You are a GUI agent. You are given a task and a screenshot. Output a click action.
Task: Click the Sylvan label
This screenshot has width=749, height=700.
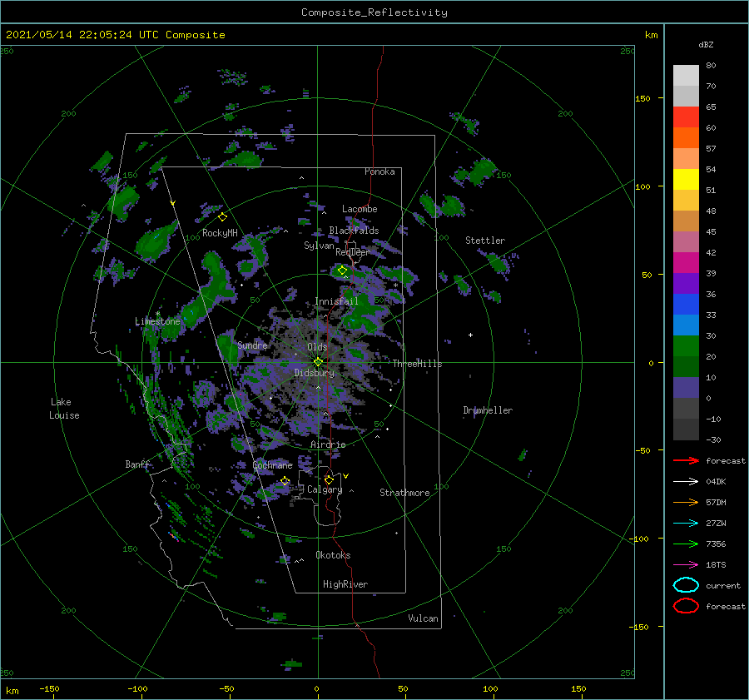[x=319, y=246]
